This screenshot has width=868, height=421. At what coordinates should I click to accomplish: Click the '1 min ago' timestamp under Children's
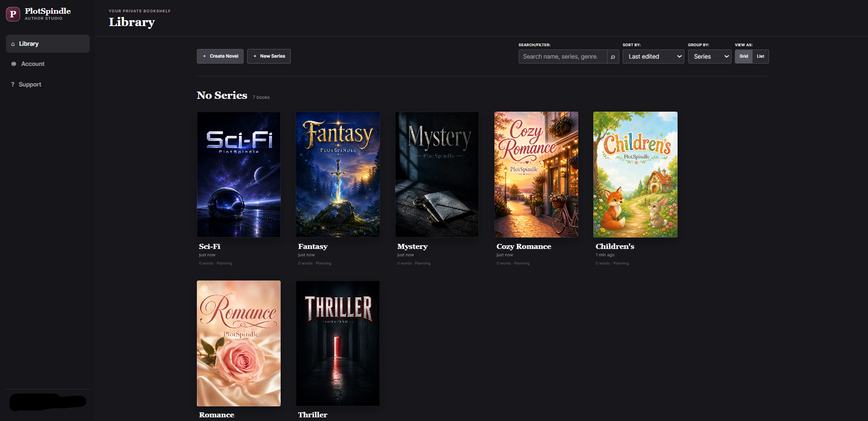[x=605, y=255]
